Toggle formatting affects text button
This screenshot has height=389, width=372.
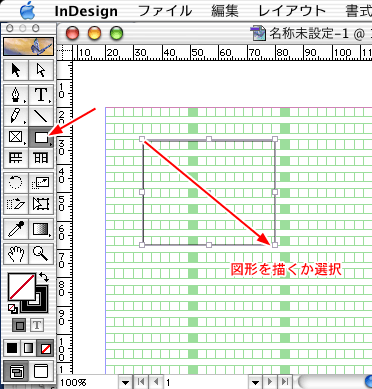[x=37, y=325]
